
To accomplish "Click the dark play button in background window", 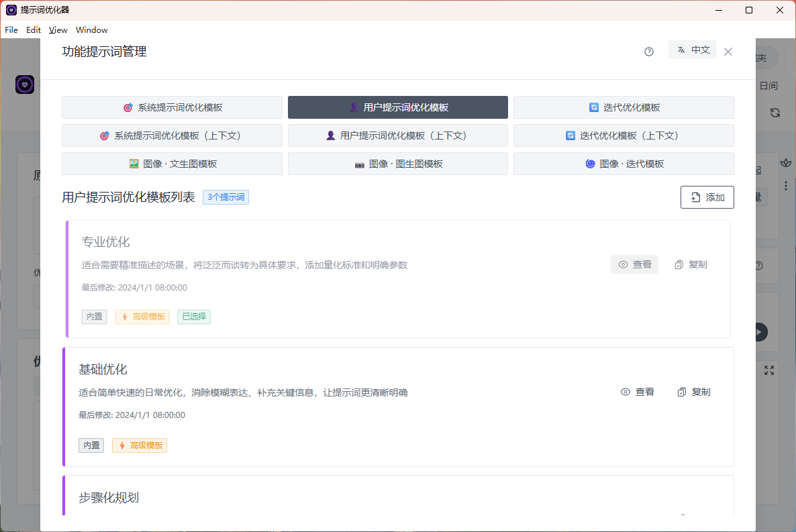I will pos(761,332).
